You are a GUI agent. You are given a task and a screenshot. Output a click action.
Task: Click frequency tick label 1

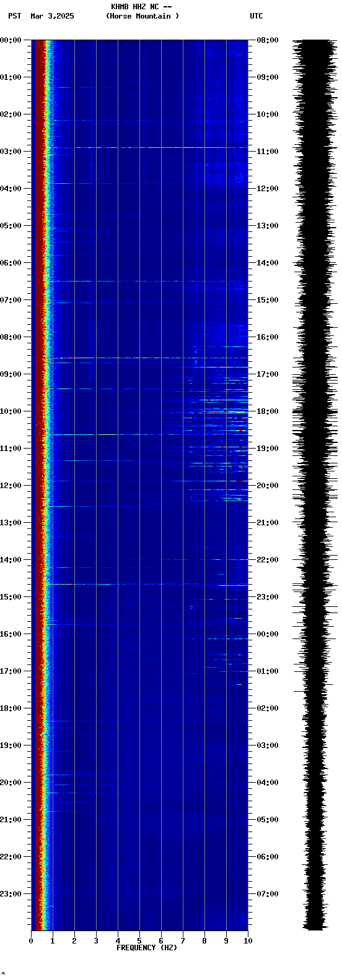(53, 941)
